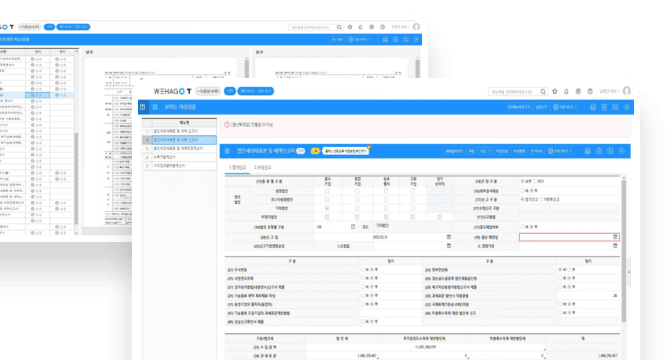Click the hamburger icon on the tax return form bar

click(x=227, y=151)
